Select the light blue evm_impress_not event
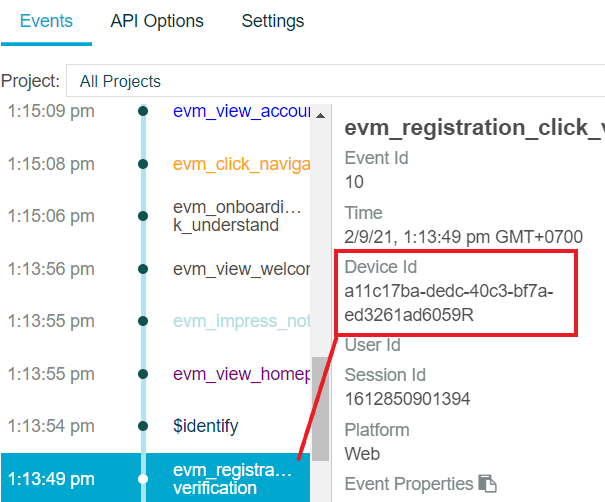 242,321
